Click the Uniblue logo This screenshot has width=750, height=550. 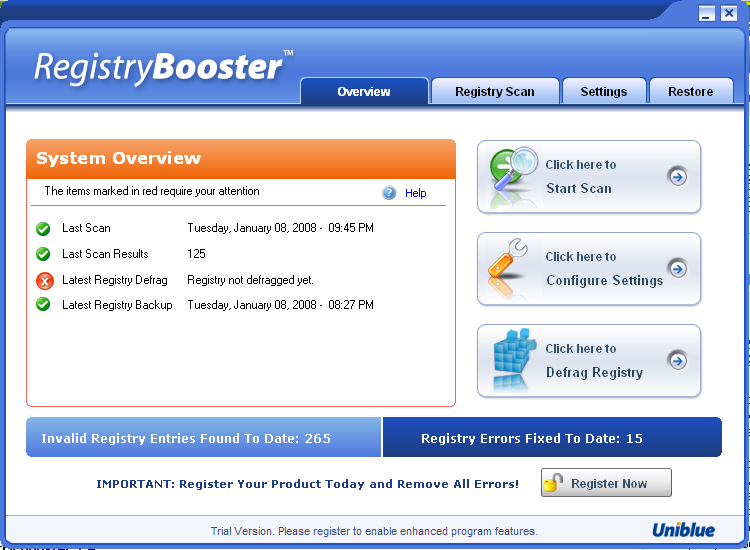click(x=683, y=530)
